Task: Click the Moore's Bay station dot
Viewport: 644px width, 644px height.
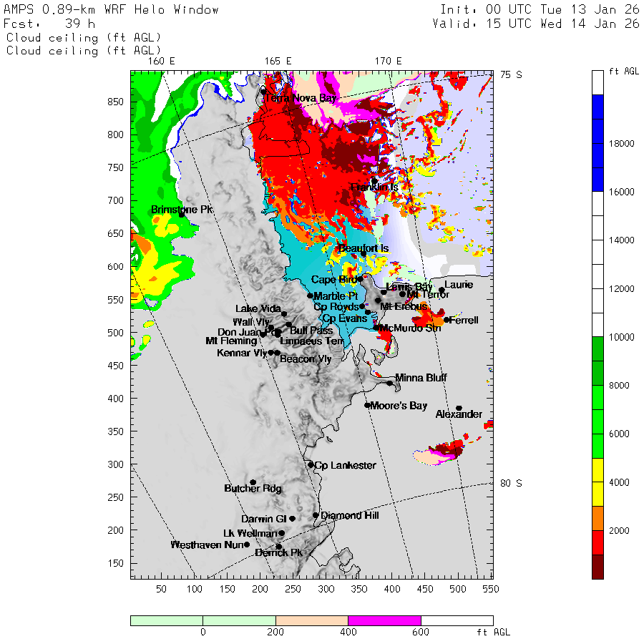Action: (x=367, y=405)
